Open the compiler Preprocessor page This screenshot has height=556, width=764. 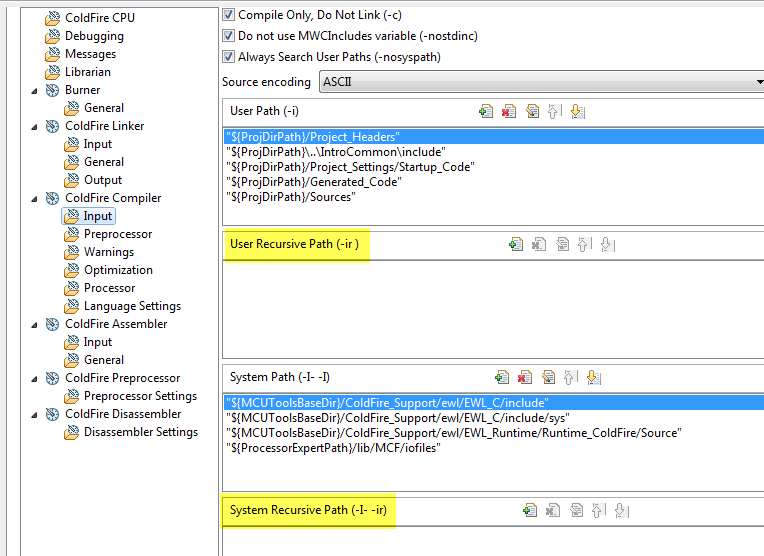[118, 234]
